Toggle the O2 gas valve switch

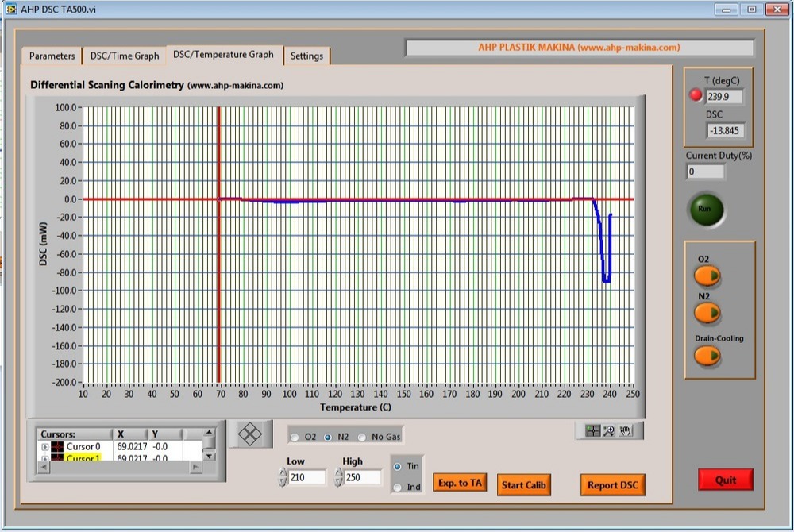click(707, 276)
